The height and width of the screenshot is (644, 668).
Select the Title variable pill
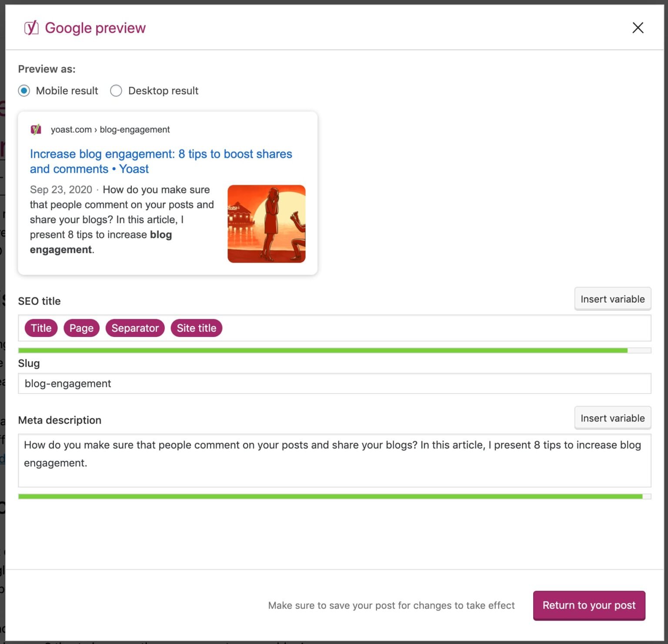40,328
